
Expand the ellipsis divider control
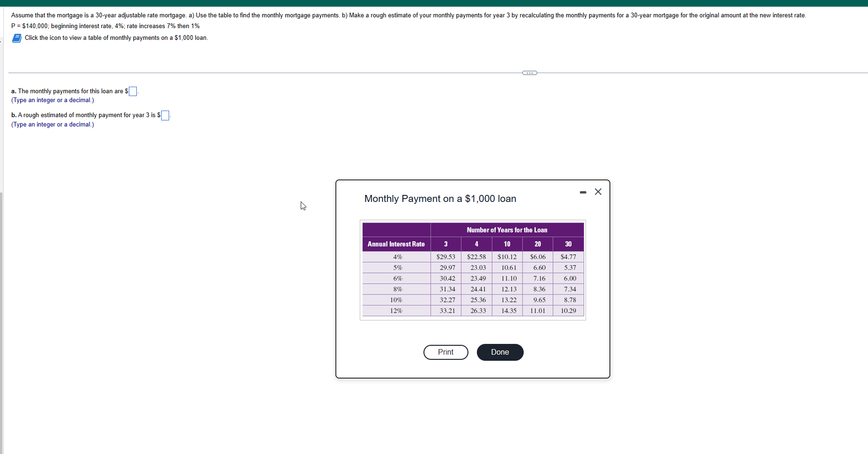[529, 73]
